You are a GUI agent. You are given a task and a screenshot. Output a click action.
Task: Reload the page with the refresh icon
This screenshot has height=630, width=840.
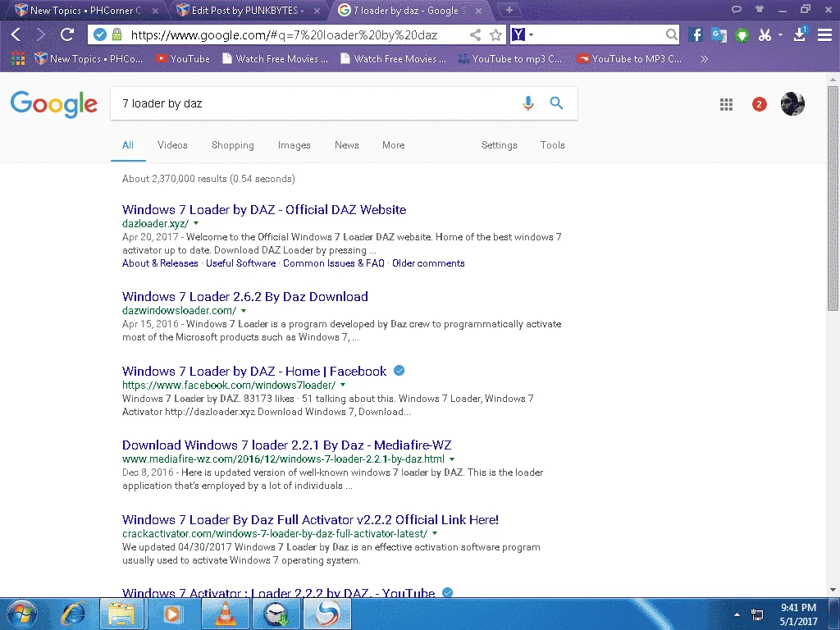[67, 35]
